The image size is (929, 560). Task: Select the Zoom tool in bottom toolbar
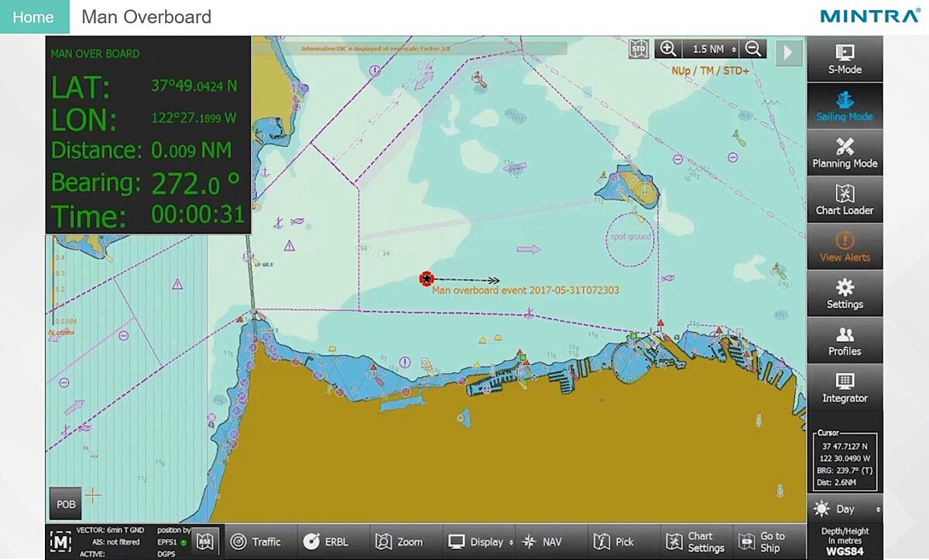tap(405, 541)
